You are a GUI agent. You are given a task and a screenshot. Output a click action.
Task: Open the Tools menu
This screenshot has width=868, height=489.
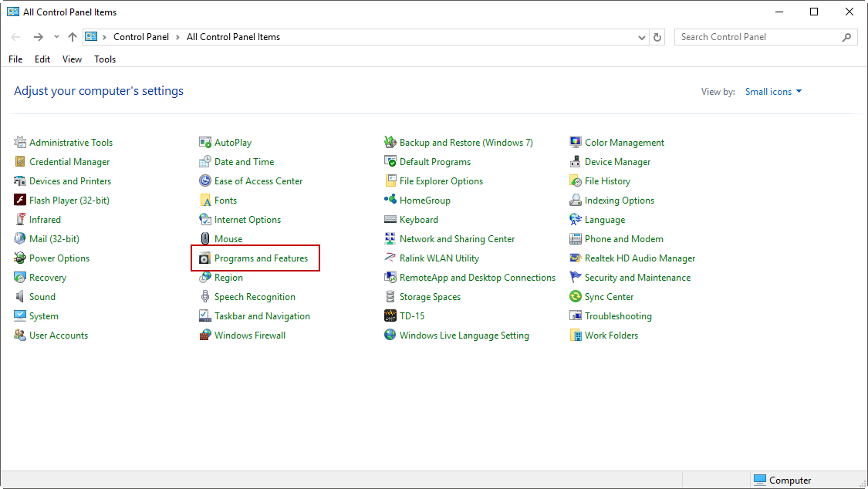click(104, 59)
